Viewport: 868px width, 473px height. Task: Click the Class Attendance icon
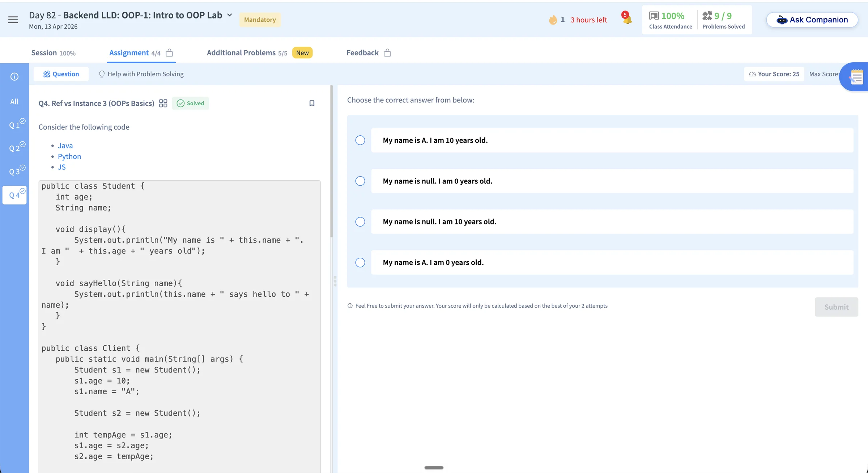(x=654, y=16)
